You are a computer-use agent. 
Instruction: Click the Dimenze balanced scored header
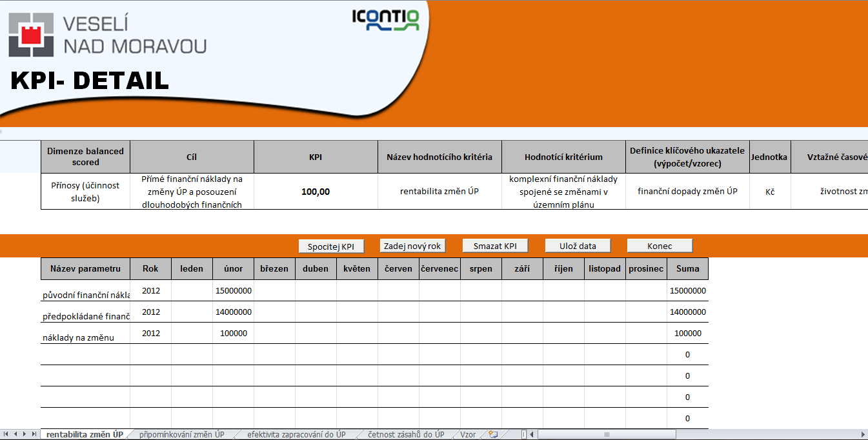(86, 157)
